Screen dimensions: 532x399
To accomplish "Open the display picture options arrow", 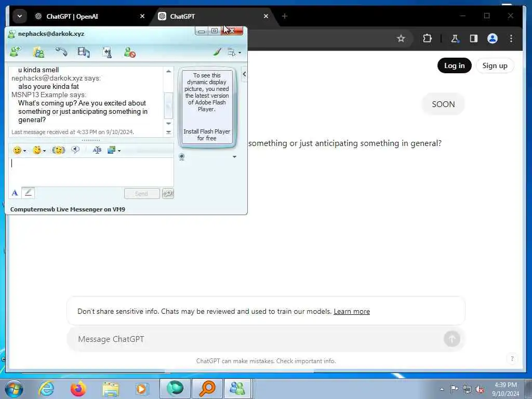I will [x=234, y=157].
